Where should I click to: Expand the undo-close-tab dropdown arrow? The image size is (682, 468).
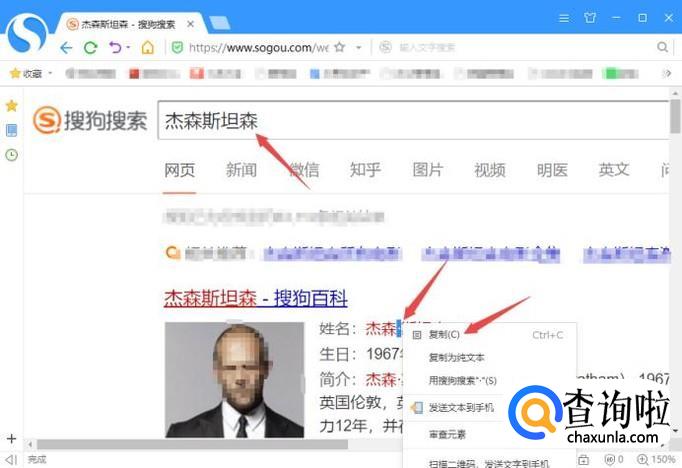point(128,47)
